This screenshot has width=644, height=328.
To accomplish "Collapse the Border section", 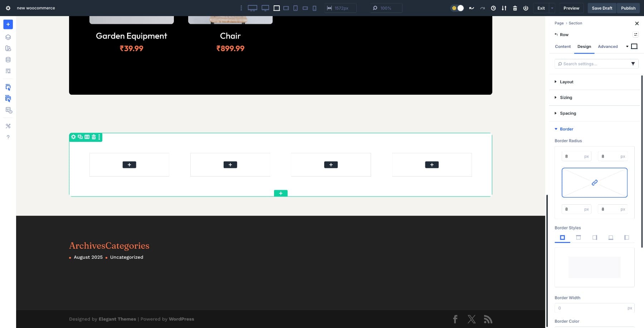I will click(x=566, y=129).
